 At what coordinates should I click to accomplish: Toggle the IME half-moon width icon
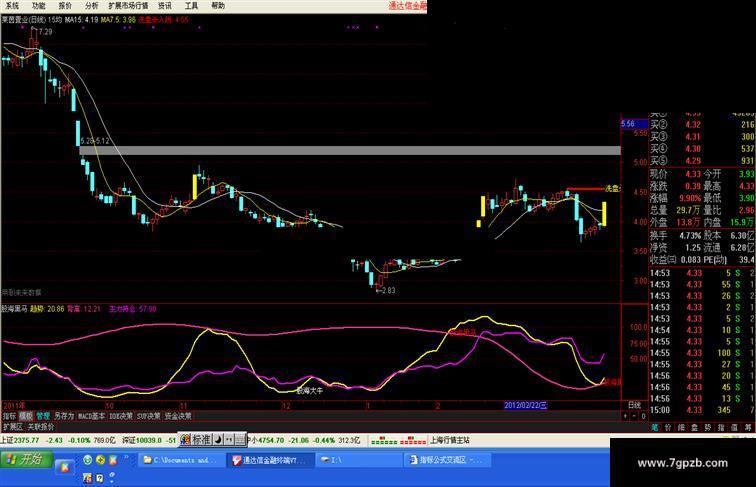tap(218, 440)
